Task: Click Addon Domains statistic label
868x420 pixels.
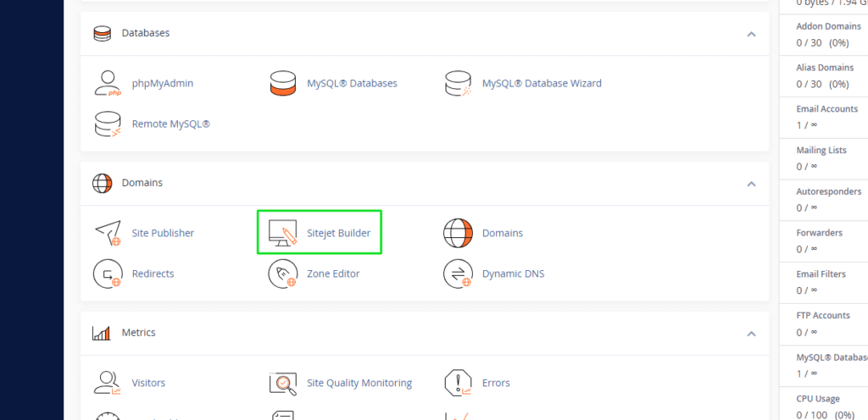Action: coord(829,26)
